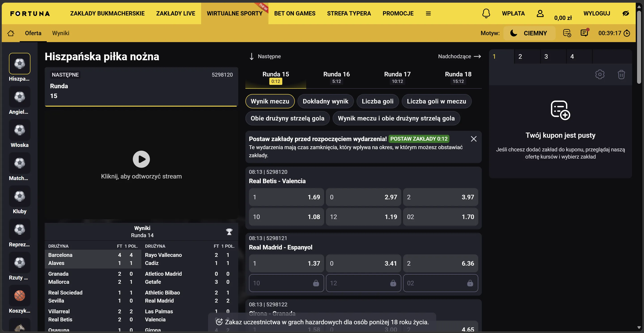
Task: Click the trash icon to clear betslip
Action: point(621,74)
